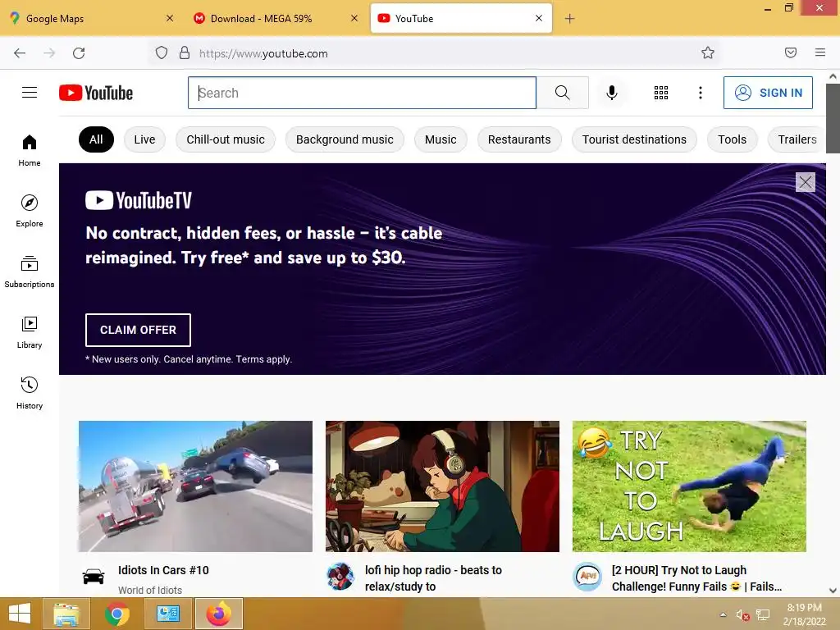Go to Home in sidebar

(30, 150)
